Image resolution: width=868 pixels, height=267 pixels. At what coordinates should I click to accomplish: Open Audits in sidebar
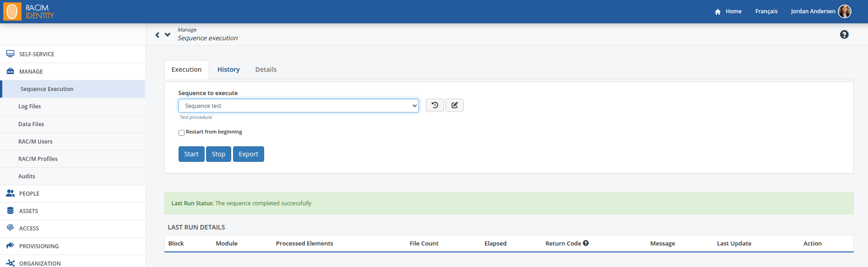73,176
